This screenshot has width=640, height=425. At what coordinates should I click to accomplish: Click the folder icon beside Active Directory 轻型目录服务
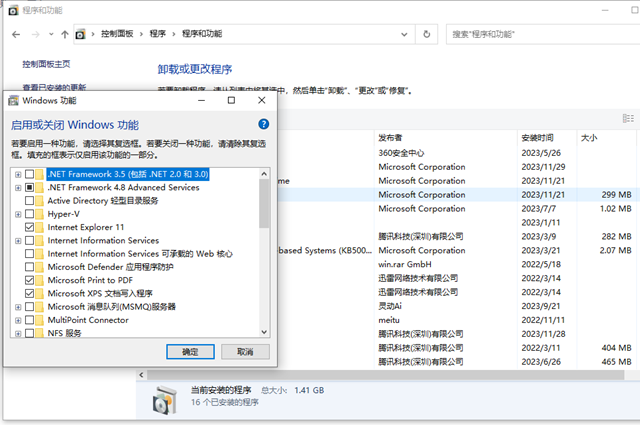pyautogui.click(x=40, y=201)
